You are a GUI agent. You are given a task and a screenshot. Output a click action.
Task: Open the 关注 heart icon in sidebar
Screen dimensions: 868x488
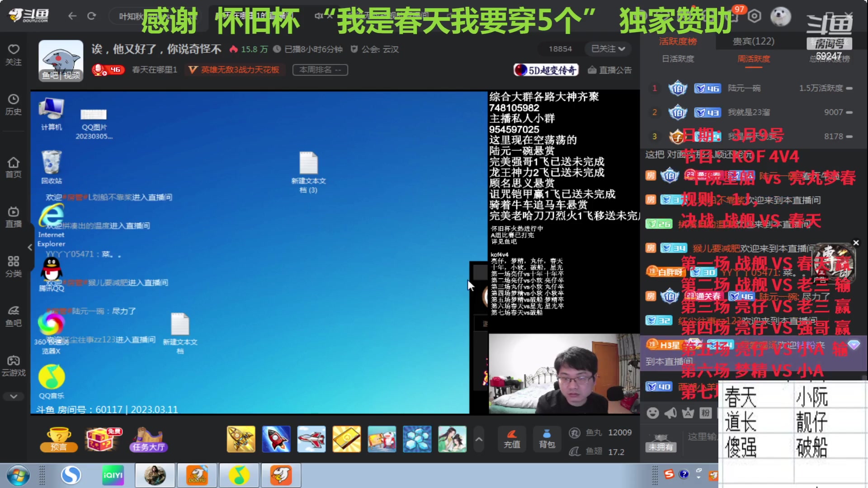pos(14,55)
